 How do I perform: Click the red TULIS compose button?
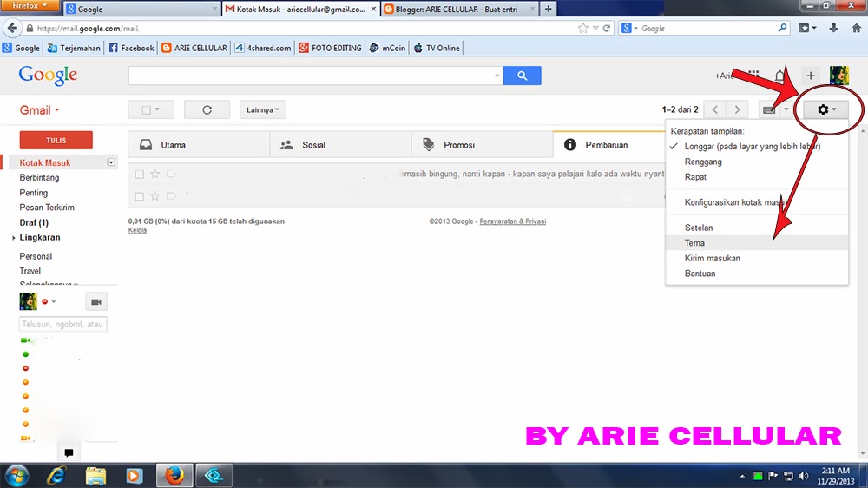56,140
